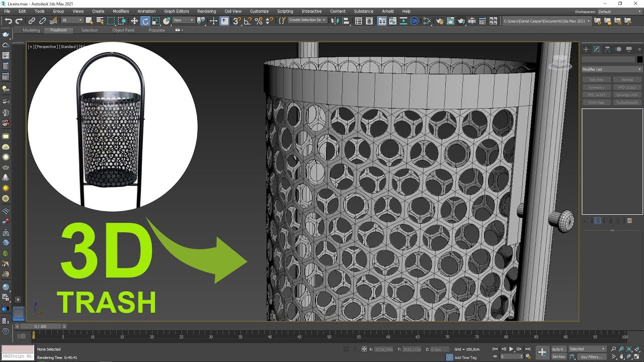Viewport: 644px width, 362px height.
Task: Open the Layer Explorer toolbar icon
Action: pyautogui.click(x=369, y=21)
